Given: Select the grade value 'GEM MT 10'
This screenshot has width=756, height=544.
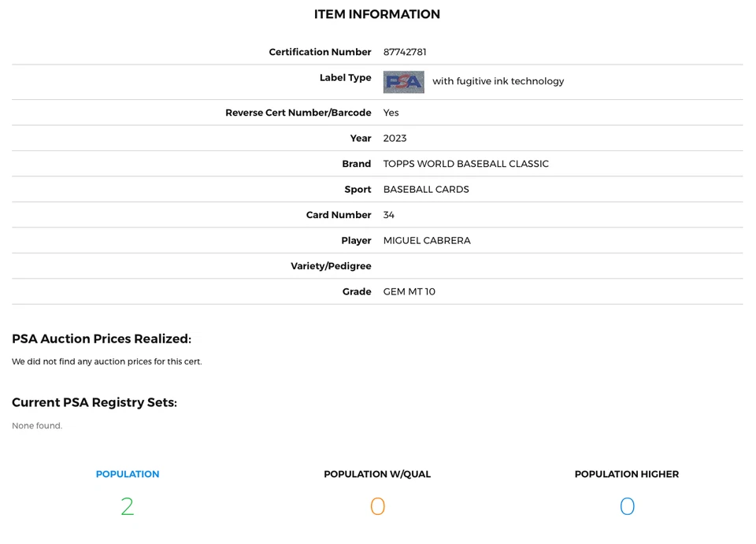Looking at the screenshot, I should coord(409,291).
